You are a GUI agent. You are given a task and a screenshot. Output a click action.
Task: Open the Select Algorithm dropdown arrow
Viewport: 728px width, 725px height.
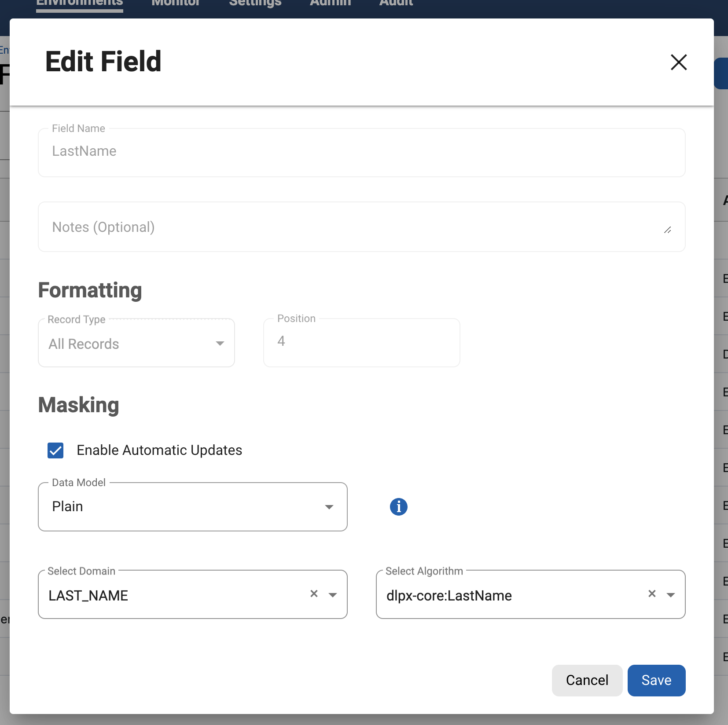pos(671,595)
